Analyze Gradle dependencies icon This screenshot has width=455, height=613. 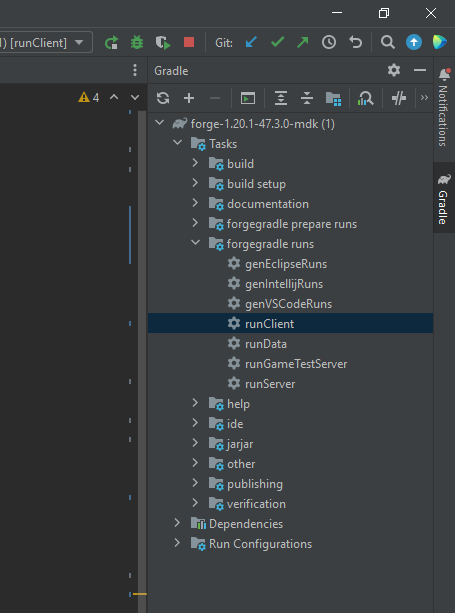coord(365,98)
